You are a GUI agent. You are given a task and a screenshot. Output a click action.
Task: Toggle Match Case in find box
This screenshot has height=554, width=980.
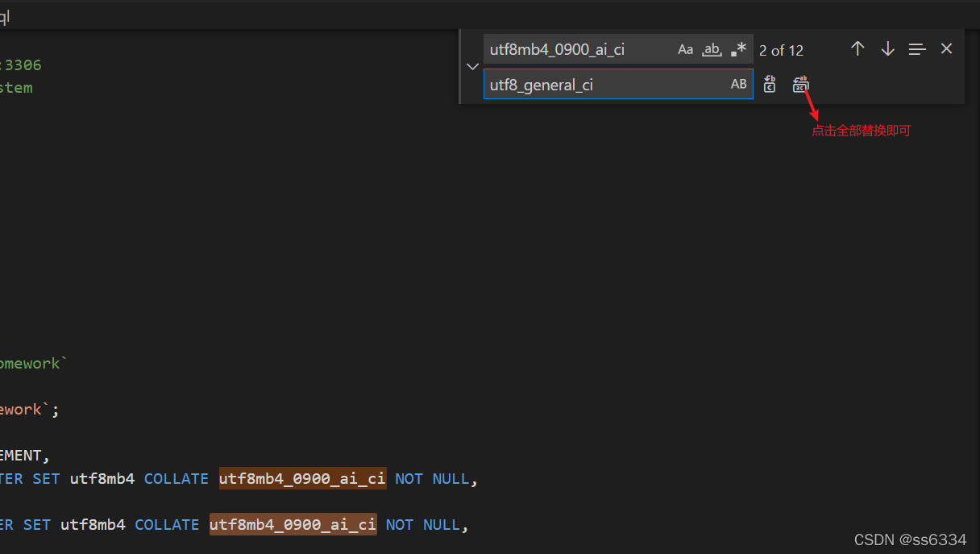(685, 50)
